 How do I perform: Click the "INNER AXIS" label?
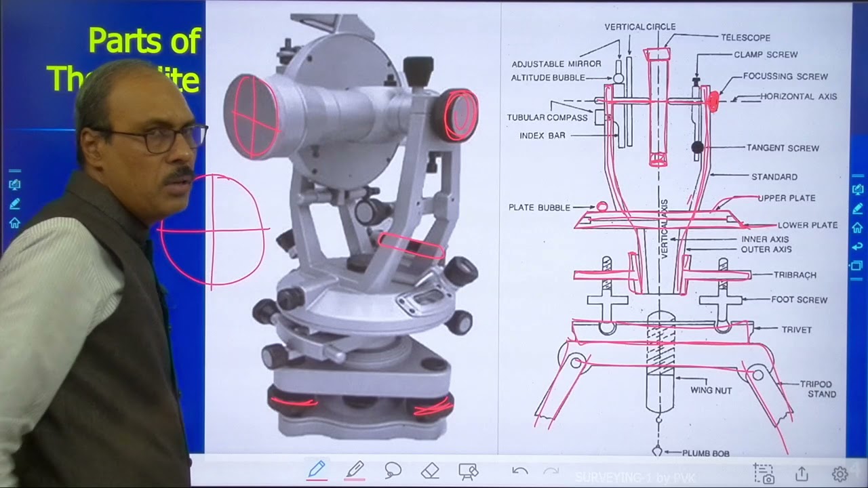pyautogui.click(x=765, y=239)
